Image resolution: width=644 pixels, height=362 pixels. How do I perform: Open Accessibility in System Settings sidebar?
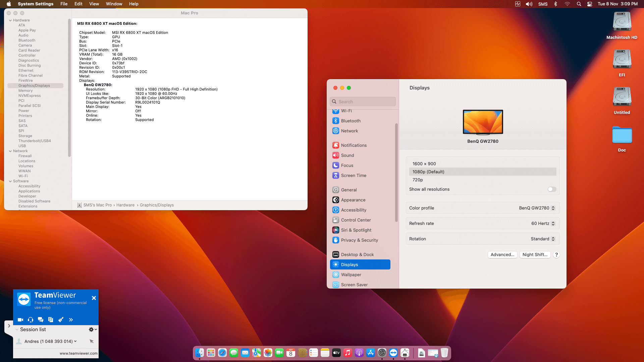pyautogui.click(x=360, y=210)
